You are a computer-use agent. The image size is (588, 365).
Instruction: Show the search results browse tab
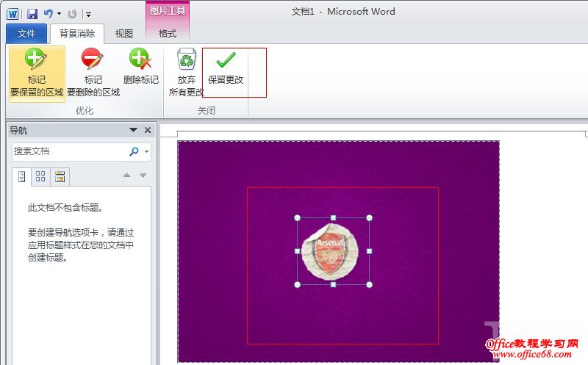[60, 176]
